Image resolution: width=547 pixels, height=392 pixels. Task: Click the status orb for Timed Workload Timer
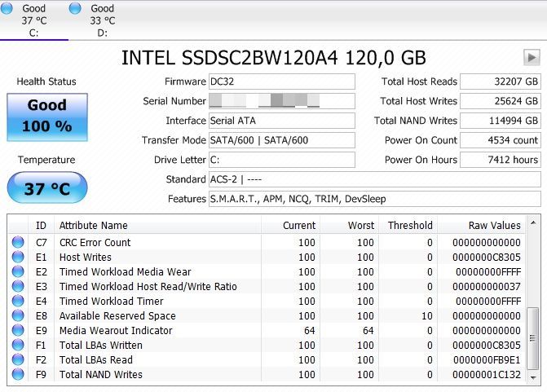(18, 302)
